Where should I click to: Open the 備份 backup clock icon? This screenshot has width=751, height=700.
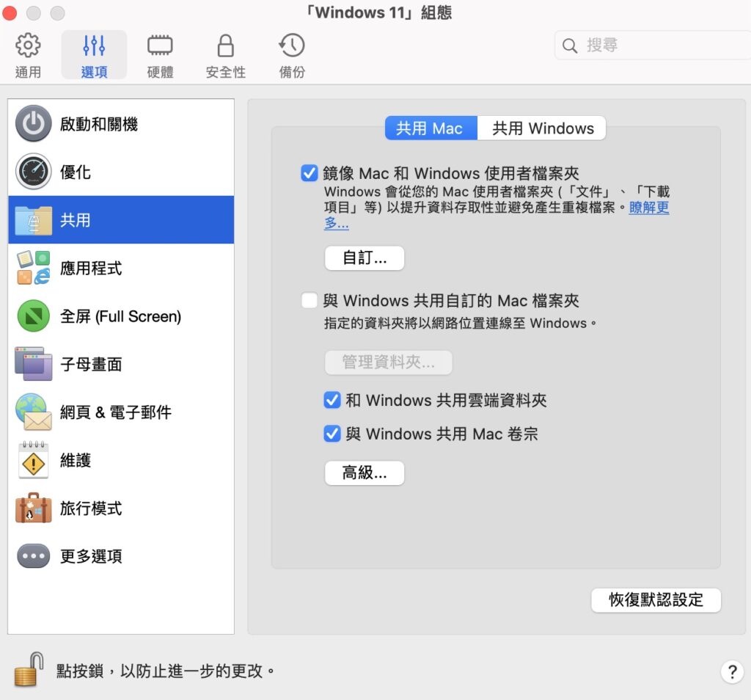[x=292, y=45]
